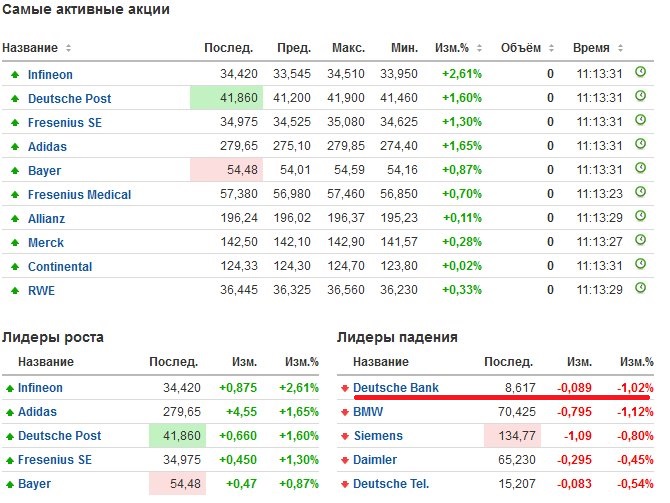Open Deutsche Bank under Лидеры падения

tap(396, 388)
